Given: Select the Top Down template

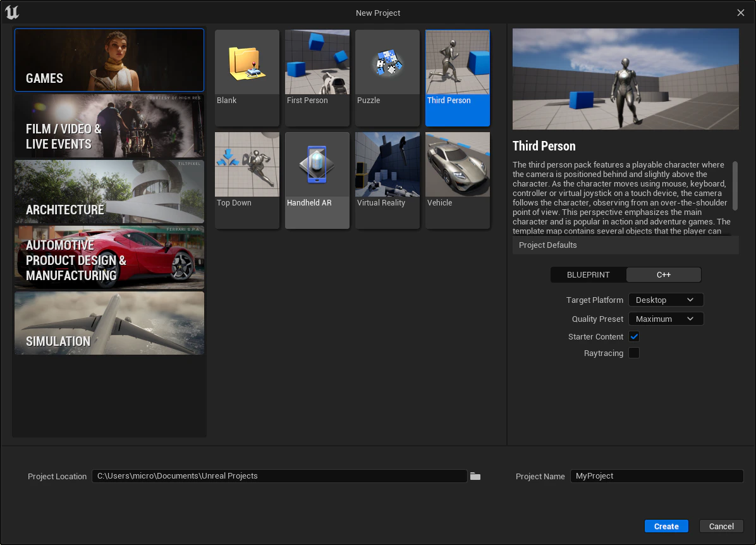Looking at the screenshot, I should coord(247,166).
